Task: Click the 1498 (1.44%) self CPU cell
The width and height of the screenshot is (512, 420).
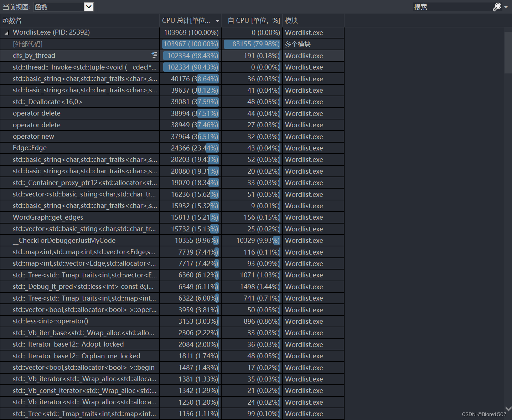Action: pyautogui.click(x=252, y=287)
